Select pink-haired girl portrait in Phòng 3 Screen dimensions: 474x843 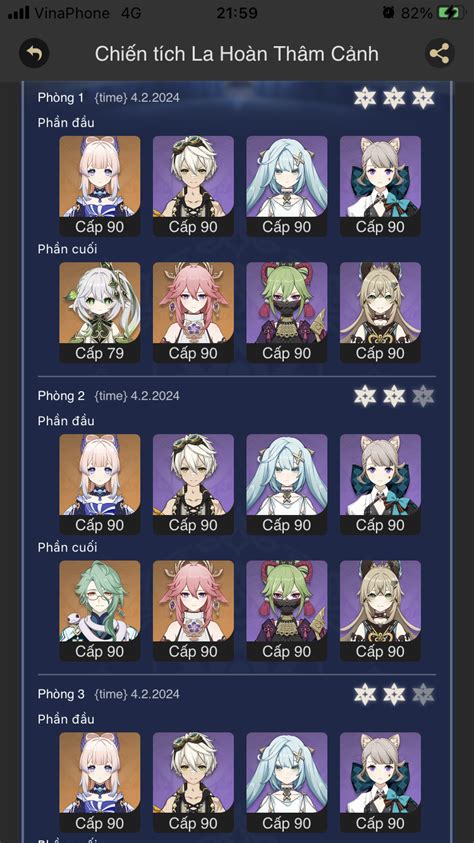tap(99, 782)
